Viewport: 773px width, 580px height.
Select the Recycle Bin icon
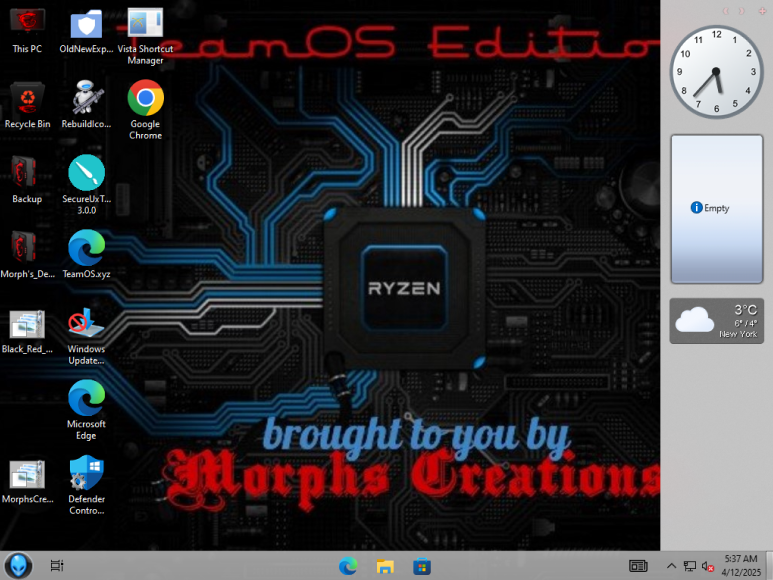point(27,104)
